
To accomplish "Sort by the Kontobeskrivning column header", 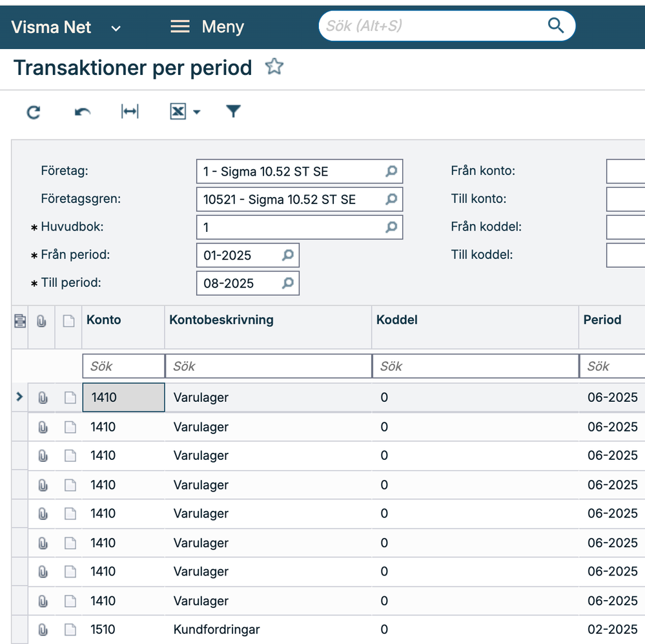I will click(x=268, y=327).
